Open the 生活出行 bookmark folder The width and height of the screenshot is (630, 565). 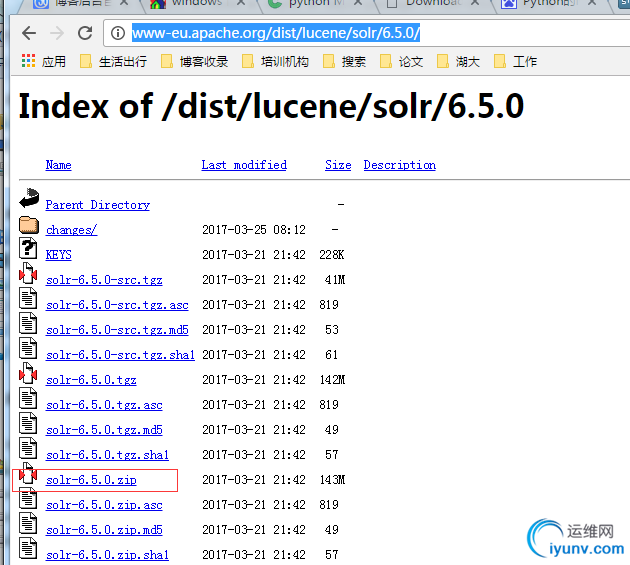click(113, 61)
